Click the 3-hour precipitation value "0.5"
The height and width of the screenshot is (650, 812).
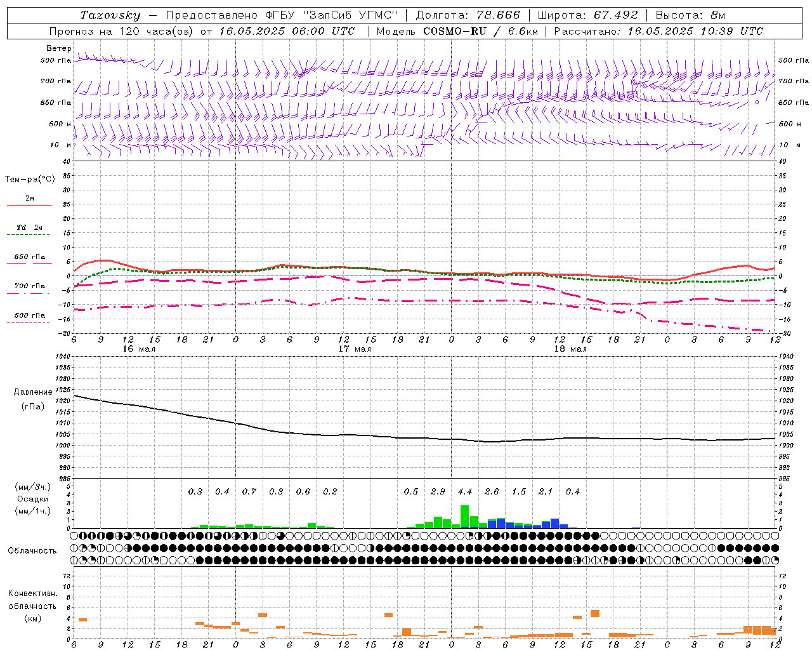pos(411,491)
